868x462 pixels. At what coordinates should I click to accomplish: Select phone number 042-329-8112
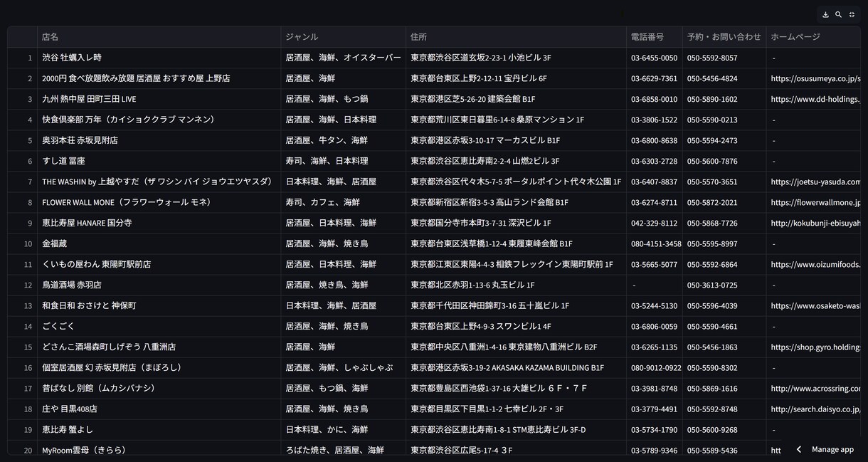click(x=655, y=223)
